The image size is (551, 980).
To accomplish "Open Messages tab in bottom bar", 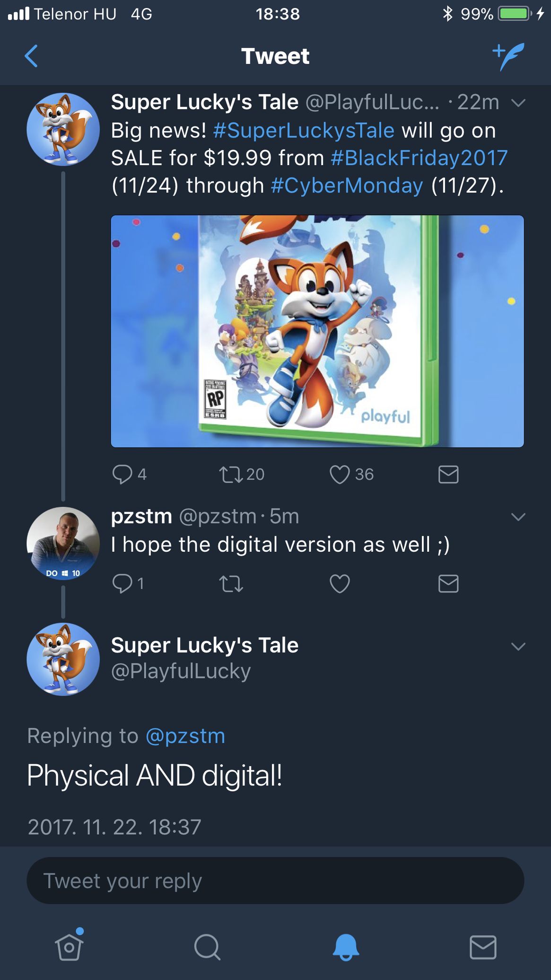I will 483,947.
